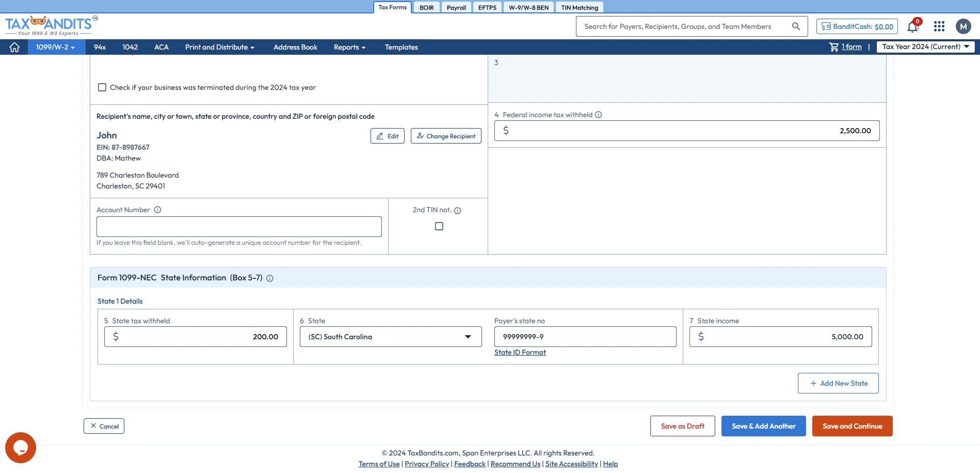The width and height of the screenshot is (980, 473).
Task: Switch to the Tax Forms tab
Action: pyautogui.click(x=392, y=7)
